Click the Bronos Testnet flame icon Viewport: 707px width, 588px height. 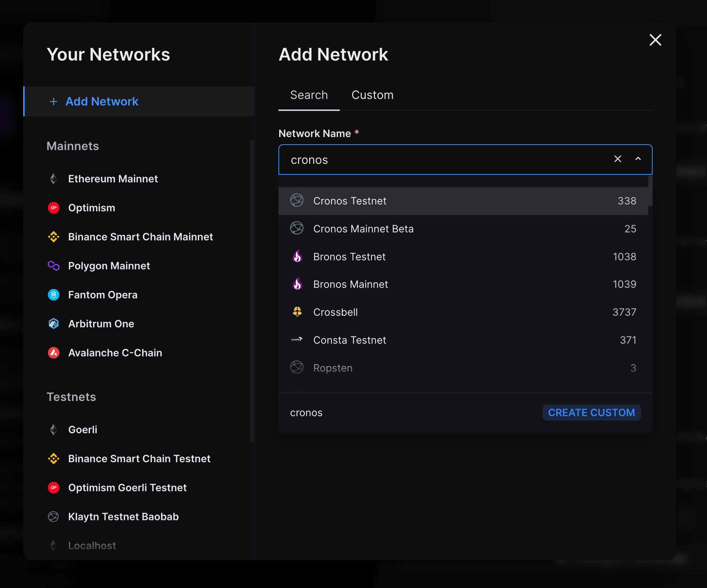tap(297, 257)
